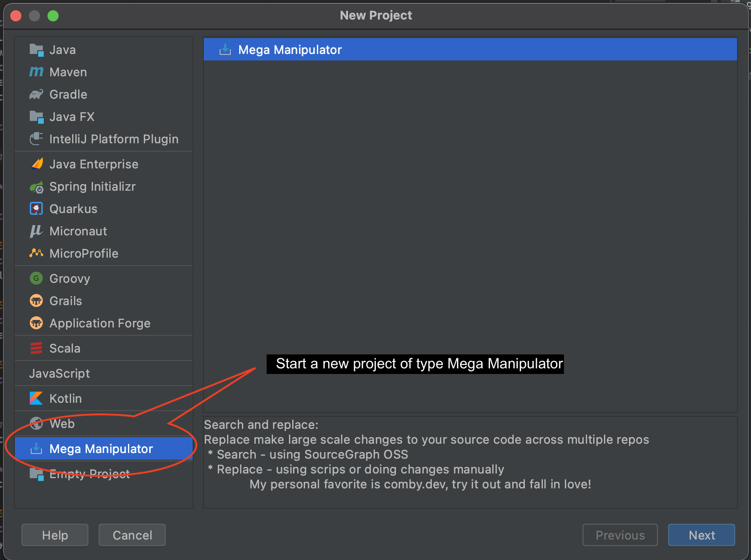
Task: Click the New Project window title
Action: 376,15
